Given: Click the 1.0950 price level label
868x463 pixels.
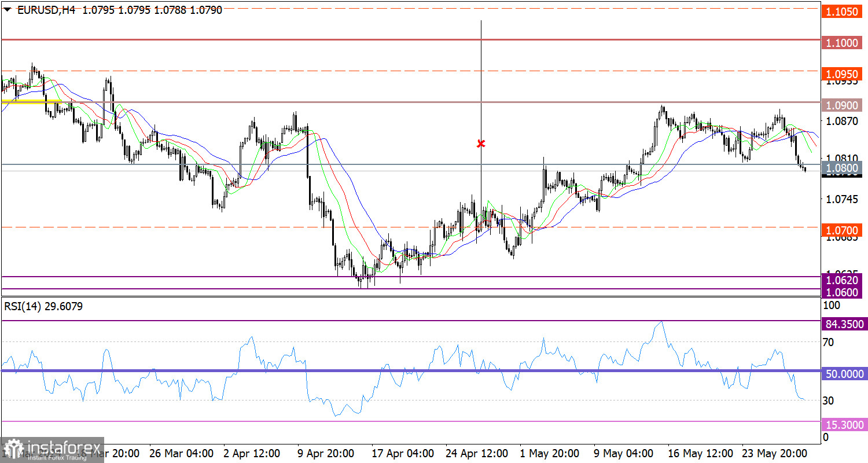Looking at the screenshot, I should 843,75.
